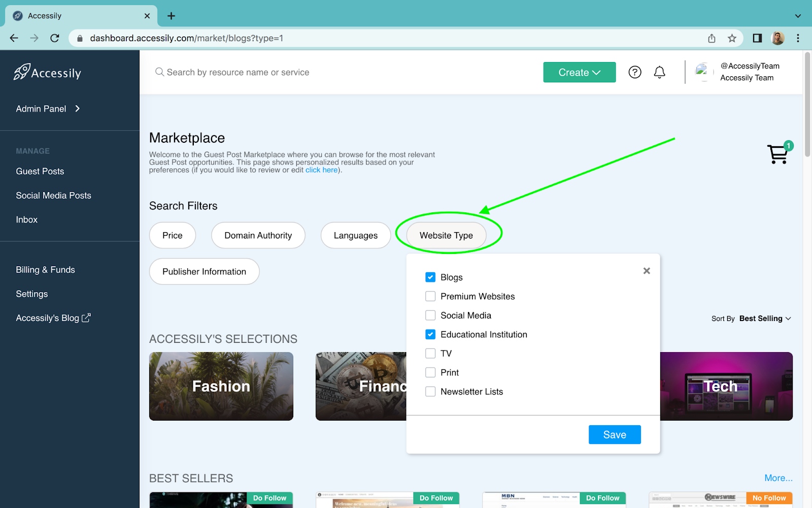Expand the Admin Panel chevron
Screen dimensions: 812x508
click(x=77, y=108)
